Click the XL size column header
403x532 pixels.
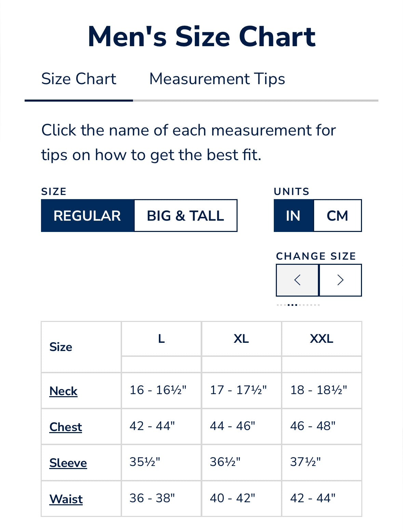pyautogui.click(x=241, y=339)
